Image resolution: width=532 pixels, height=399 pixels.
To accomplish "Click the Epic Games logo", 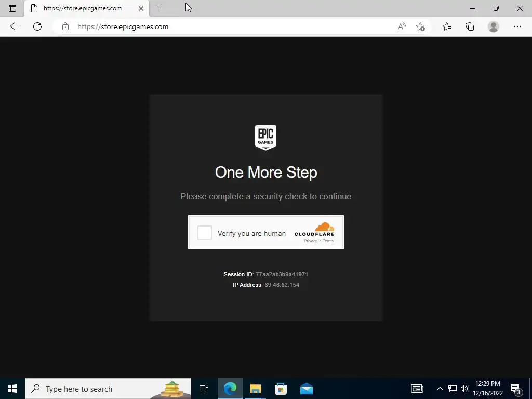I will tap(265, 137).
